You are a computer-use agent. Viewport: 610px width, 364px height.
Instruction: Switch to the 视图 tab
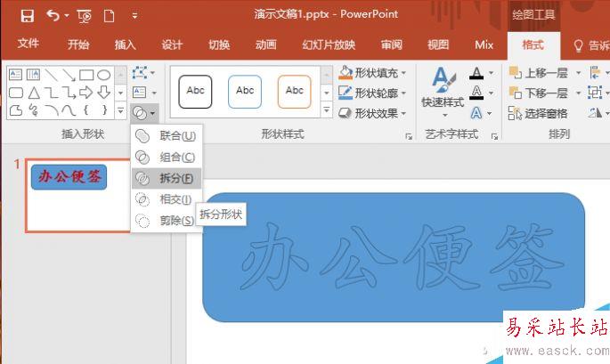438,44
